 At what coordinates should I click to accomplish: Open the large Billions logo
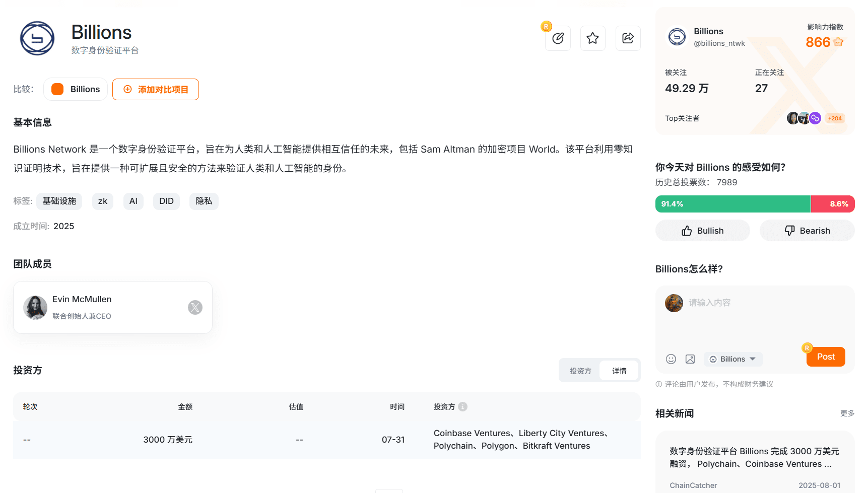[37, 38]
